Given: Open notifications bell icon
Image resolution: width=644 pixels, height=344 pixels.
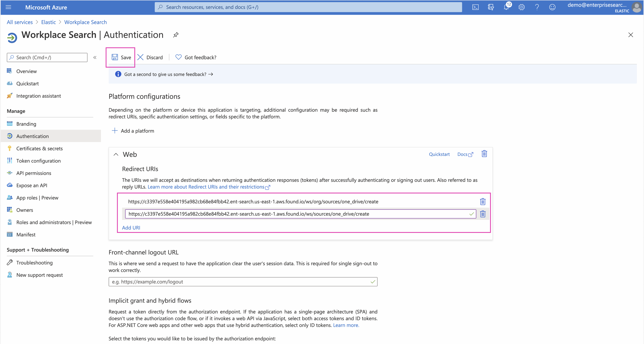Looking at the screenshot, I should (x=506, y=7).
